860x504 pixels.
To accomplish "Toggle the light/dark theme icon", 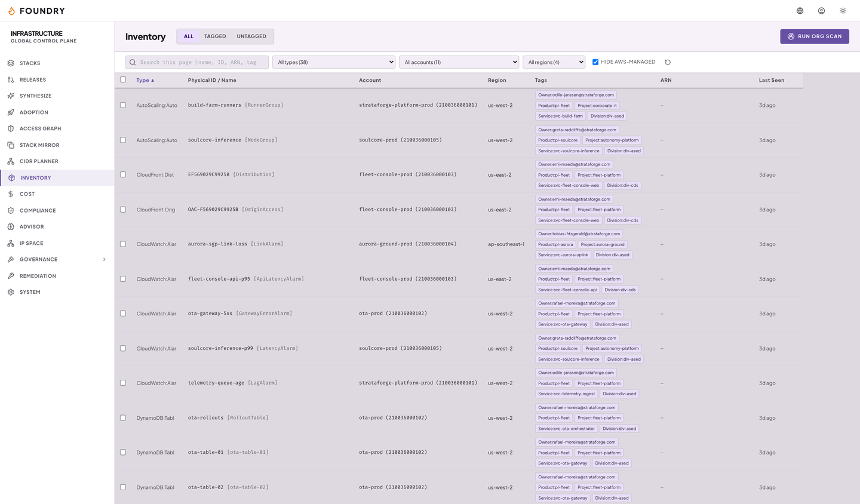I will click(x=843, y=11).
